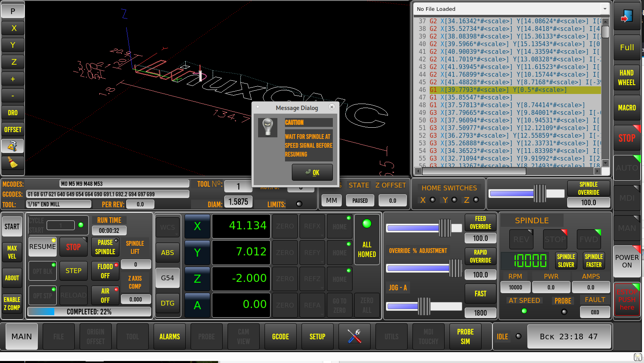Open the PROBE SIM tab
This screenshot has width=644, height=363.
[x=466, y=336]
